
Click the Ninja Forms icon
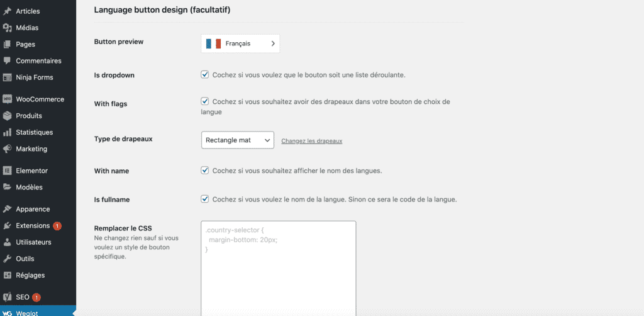click(7, 77)
